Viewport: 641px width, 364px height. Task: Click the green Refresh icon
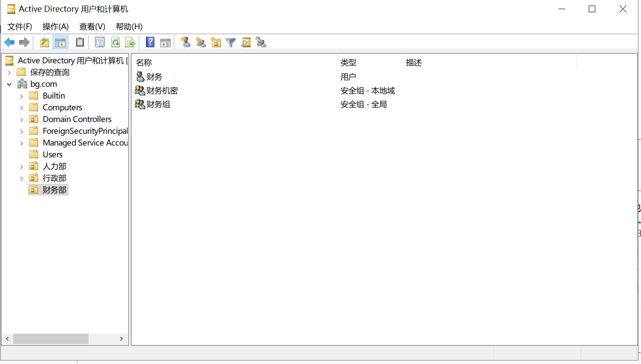pyautogui.click(x=115, y=42)
